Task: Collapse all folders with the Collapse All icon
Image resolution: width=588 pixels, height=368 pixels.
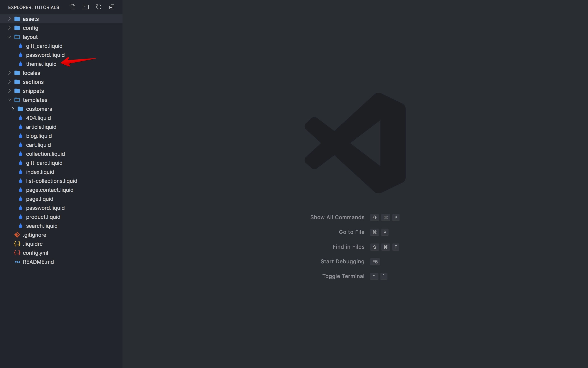Action: tap(112, 7)
